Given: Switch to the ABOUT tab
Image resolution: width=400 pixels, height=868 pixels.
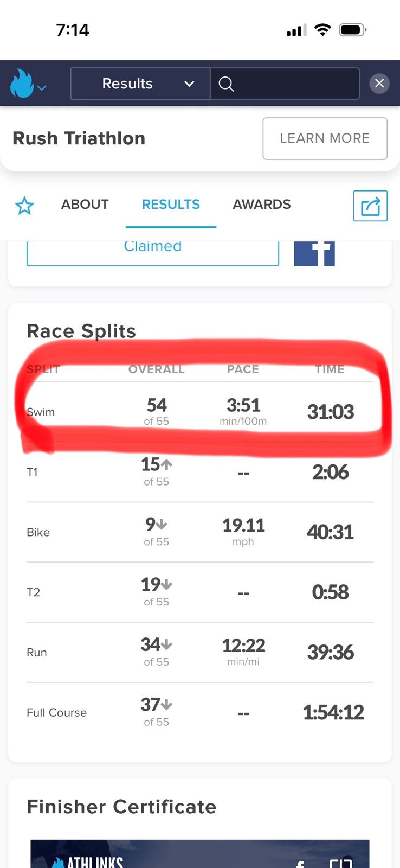Looking at the screenshot, I should 85,205.
